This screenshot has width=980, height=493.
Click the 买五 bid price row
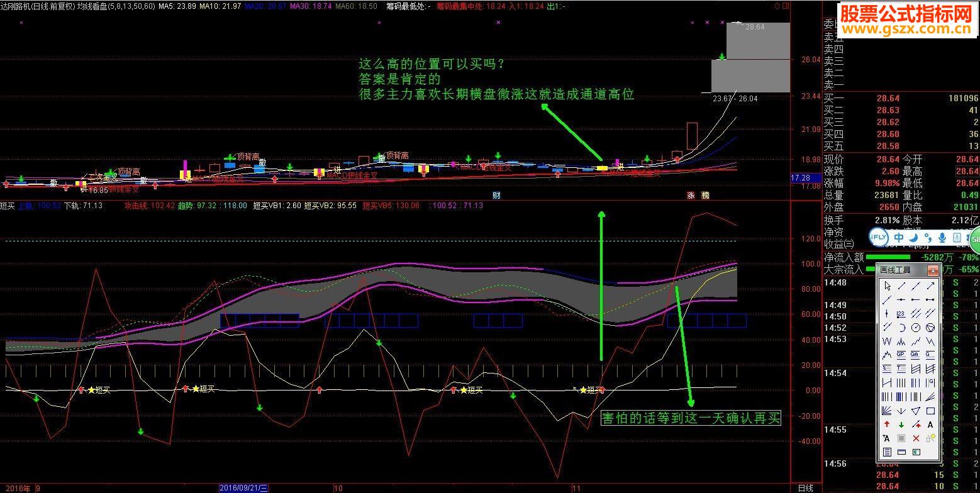[901, 146]
